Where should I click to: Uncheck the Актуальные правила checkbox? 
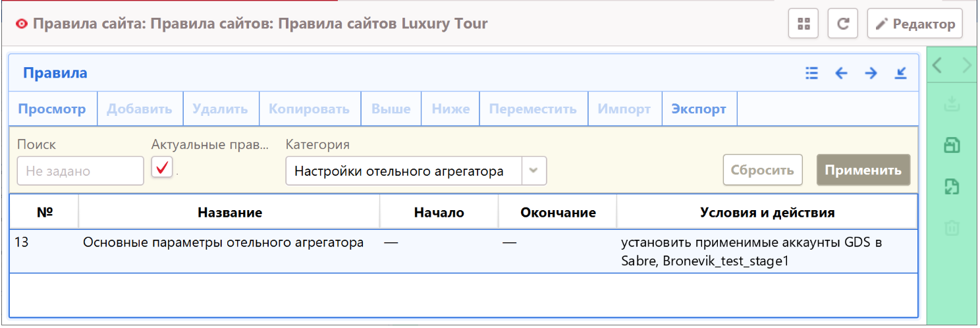coord(162,168)
